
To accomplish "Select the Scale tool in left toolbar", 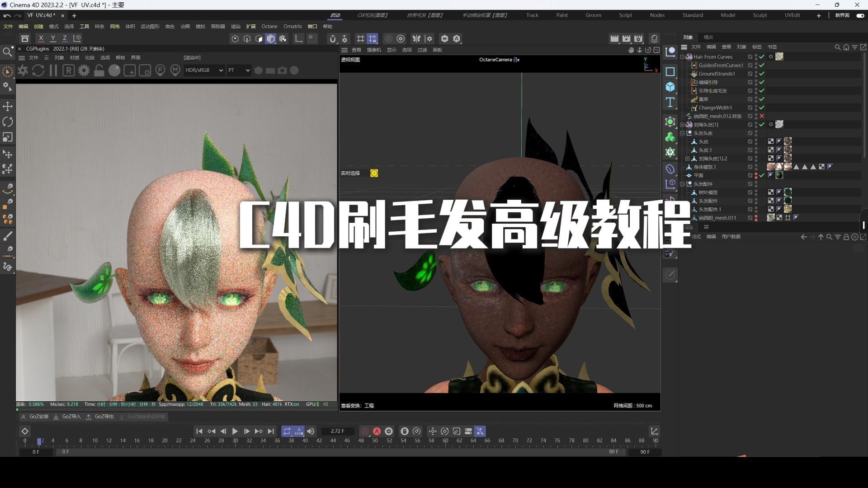I will pos(8,137).
